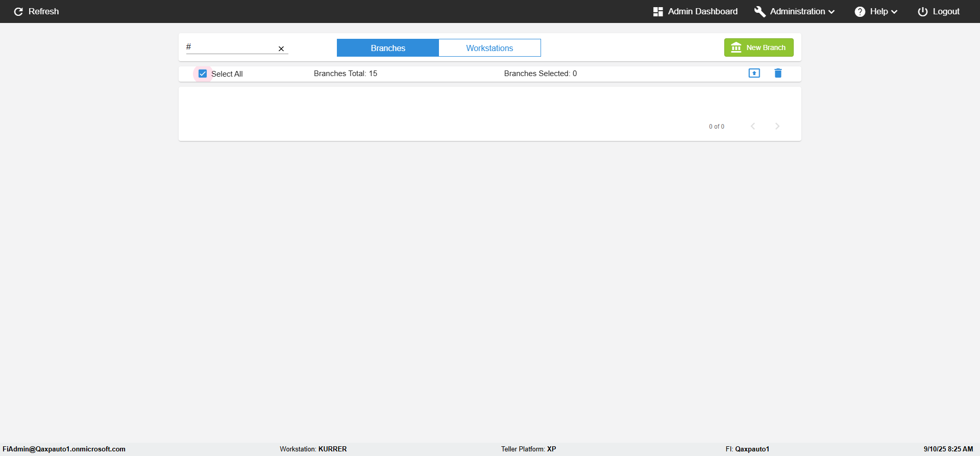Expand the Help dropdown chevron
Image resolution: width=980 pixels, height=456 pixels.
pos(894,12)
